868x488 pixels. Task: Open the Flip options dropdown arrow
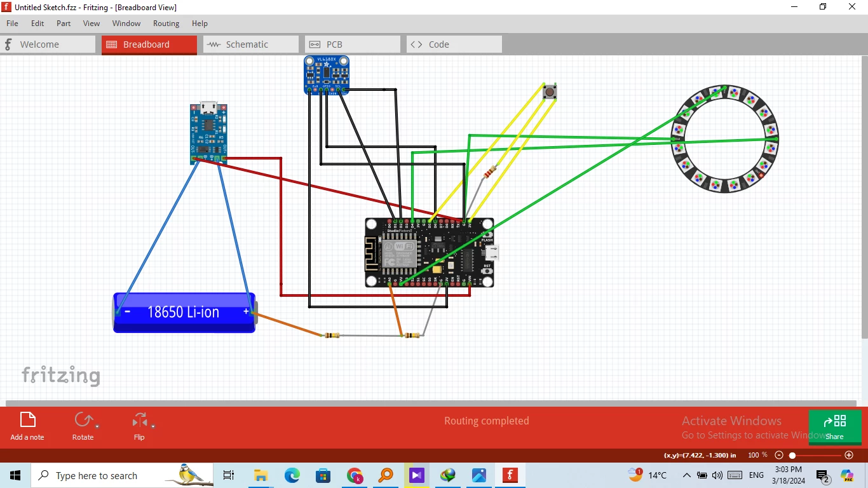(x=153, y=426)
